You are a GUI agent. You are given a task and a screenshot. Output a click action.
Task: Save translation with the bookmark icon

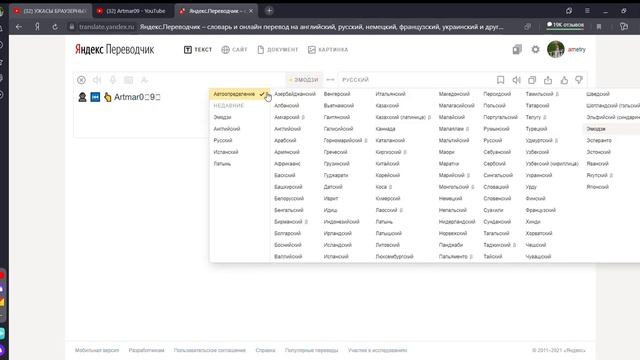point(500,80)
